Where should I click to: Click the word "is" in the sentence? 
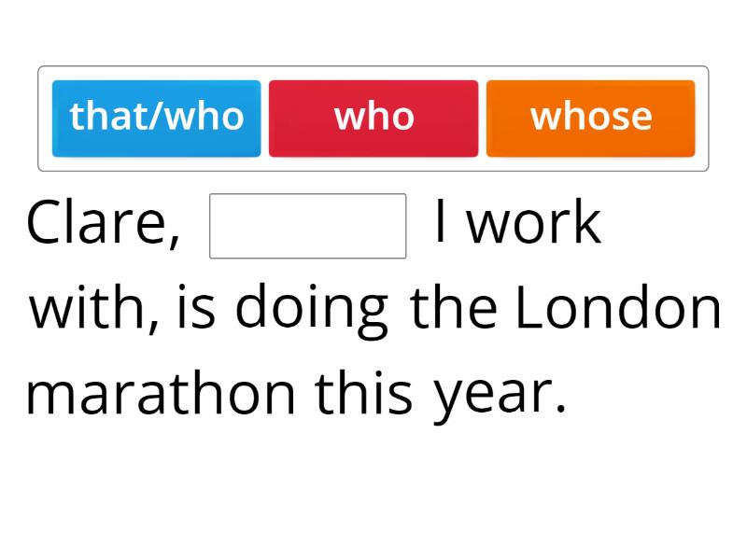(x=196, y=307)
